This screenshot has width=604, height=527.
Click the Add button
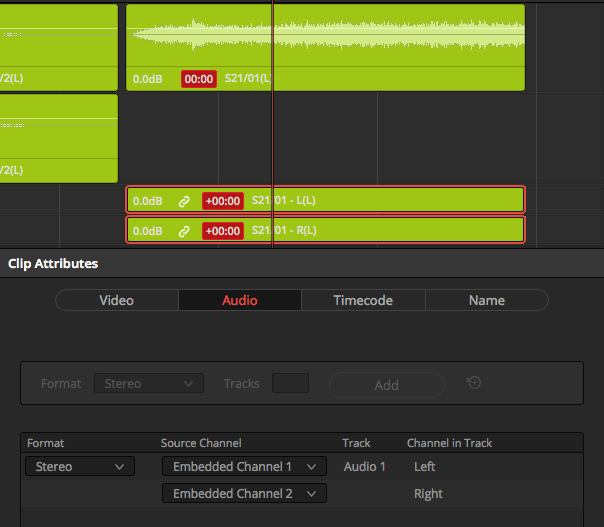(387, 385)
